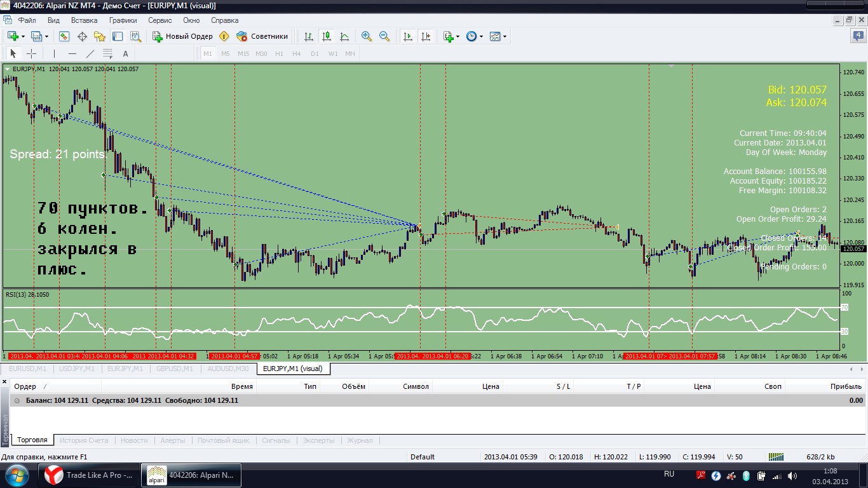The width and height of the screenshot is (868, 488).
Task: Open the Журнал terminal tab
Action: click(360, 440)
